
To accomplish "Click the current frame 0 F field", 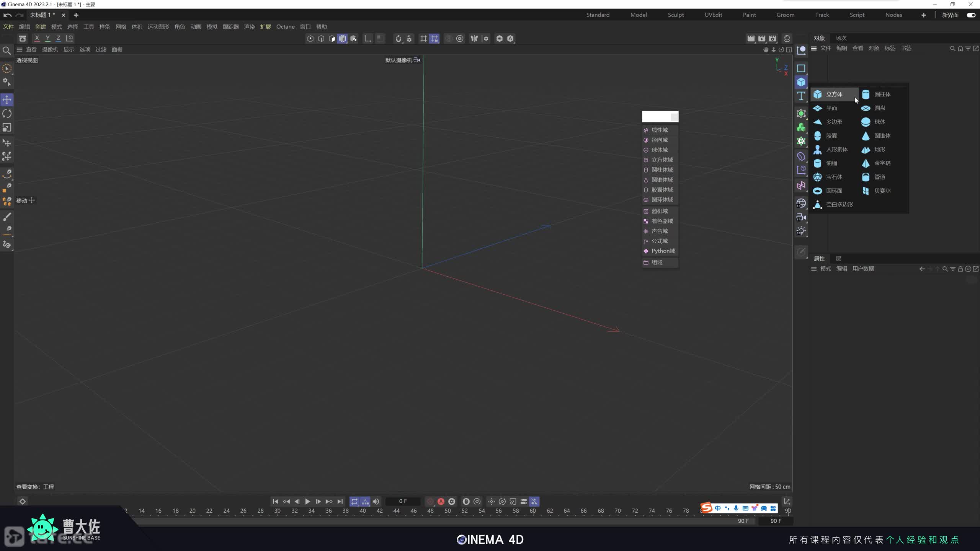I will [403, 501].
